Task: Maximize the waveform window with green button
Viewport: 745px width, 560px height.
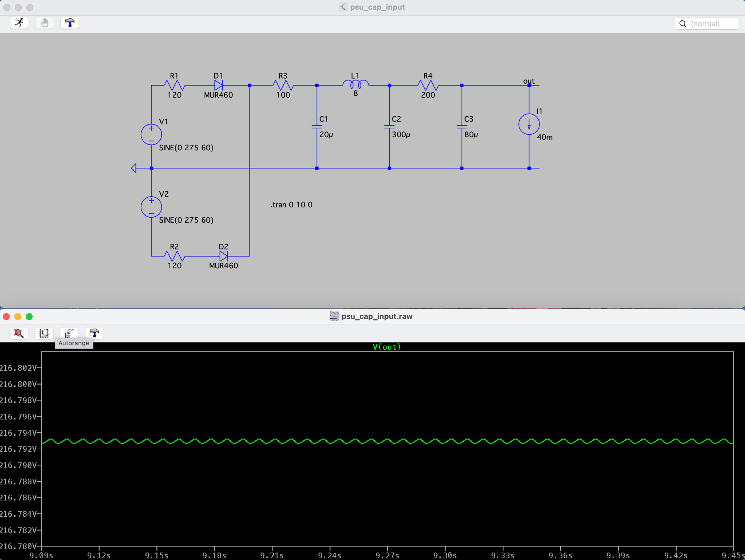Action: pos(29,317)
